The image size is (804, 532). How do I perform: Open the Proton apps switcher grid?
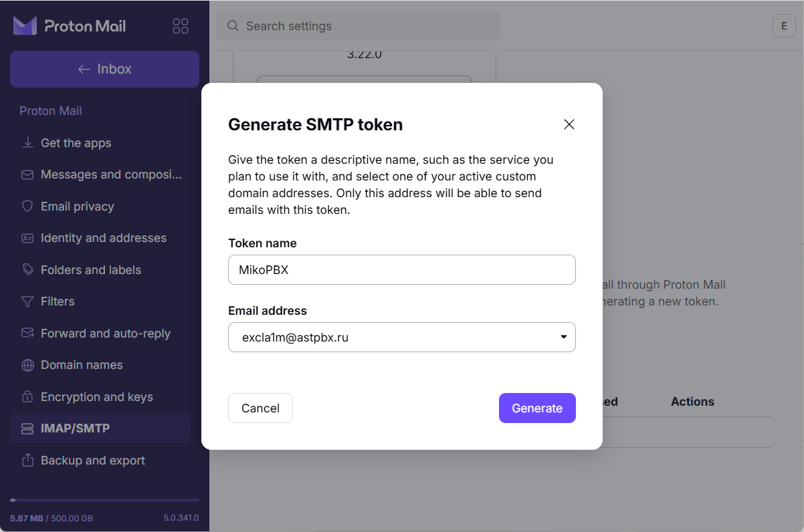(181, 26)
